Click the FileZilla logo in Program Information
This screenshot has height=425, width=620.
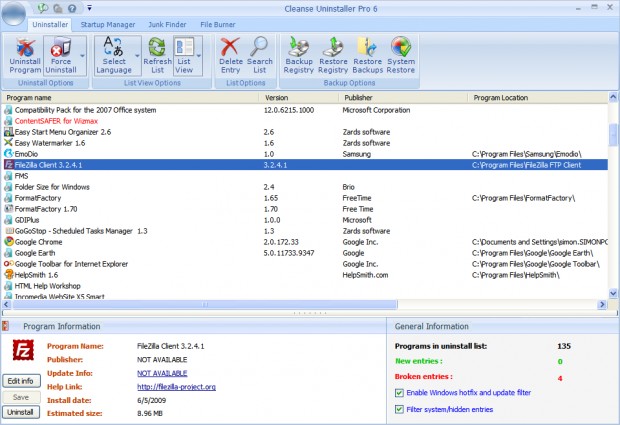pos(23,350)
